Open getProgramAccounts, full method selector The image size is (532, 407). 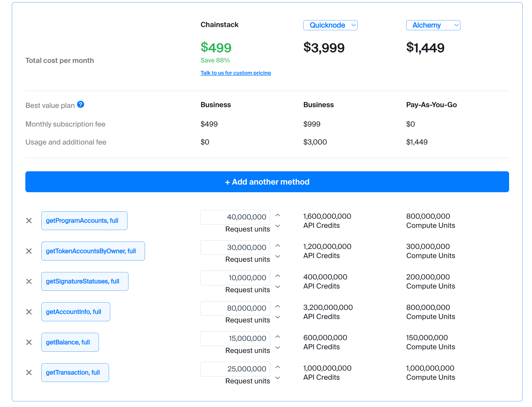[84, 221]
